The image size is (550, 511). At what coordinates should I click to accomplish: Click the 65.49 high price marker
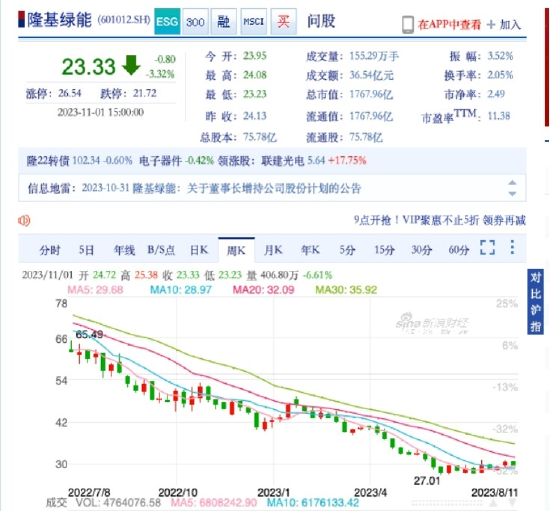pyautogui.click(x=89, y=334)
